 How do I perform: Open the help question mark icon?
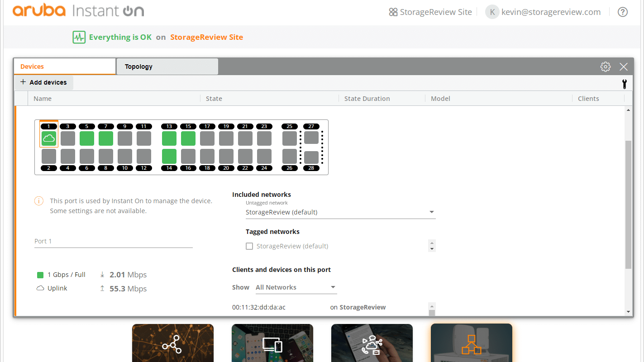[623, 12]
